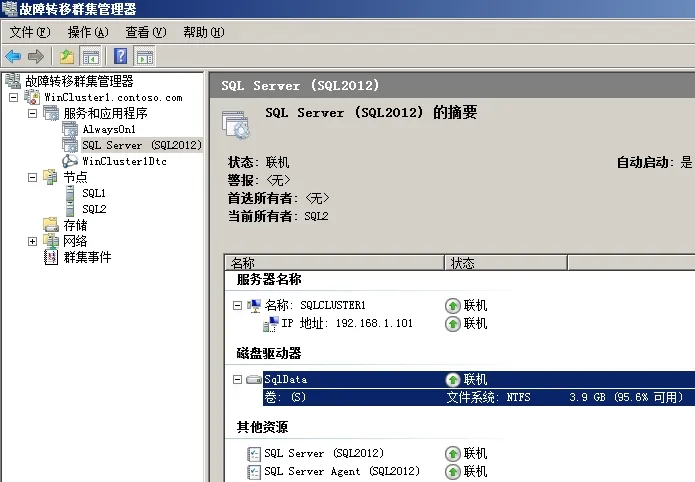Select the IP 地址: 192.168.1.101 row
The width and height of the screenshot is (695, 482).
click(x=347, y=324)
